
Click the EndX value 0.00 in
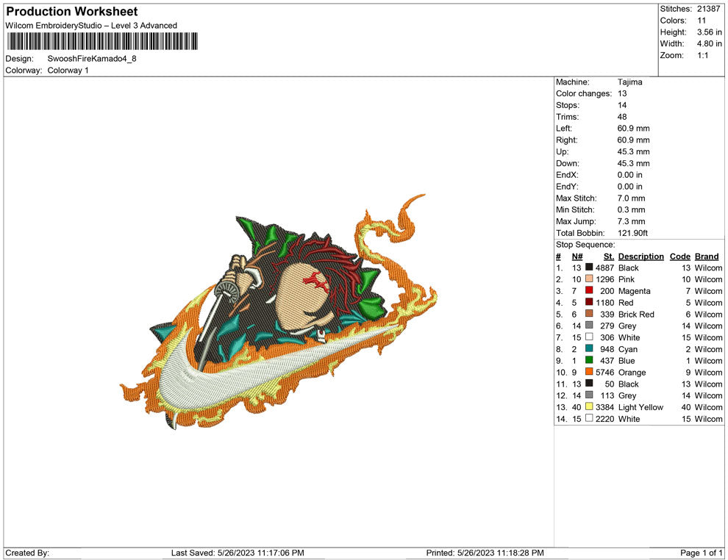629,175
